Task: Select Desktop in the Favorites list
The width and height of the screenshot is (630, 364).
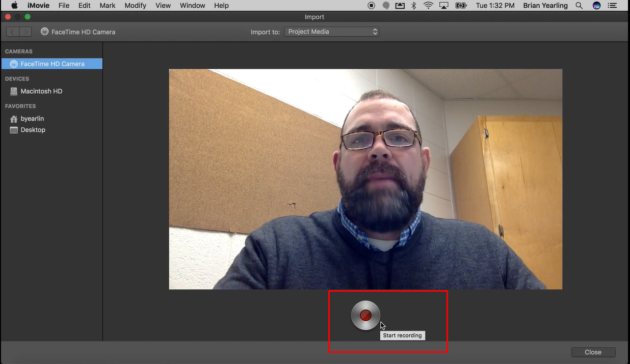Action: pyautogui.click(x=33, y=130)
